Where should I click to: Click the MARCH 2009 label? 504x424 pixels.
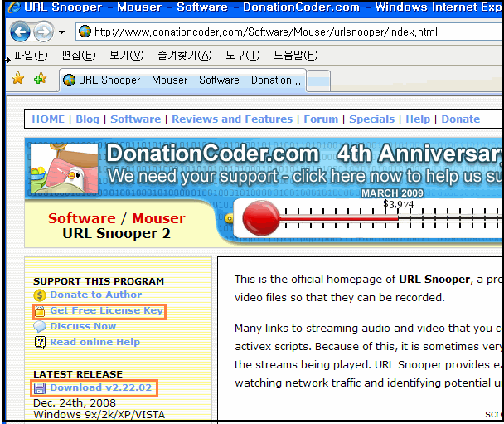[x=392, y=193]
